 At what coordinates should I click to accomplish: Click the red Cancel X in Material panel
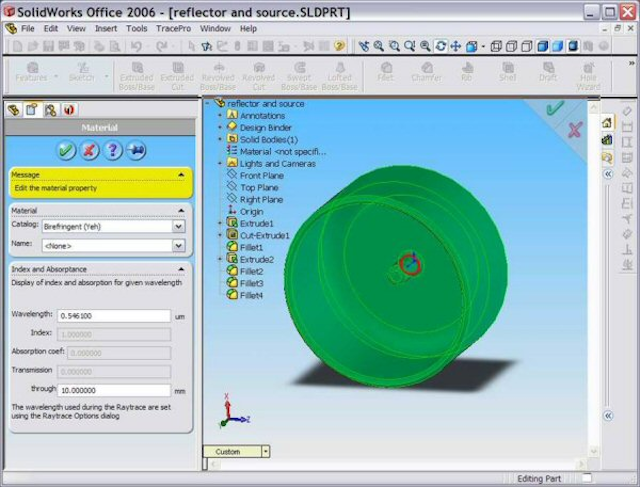(x=89, y=151)
